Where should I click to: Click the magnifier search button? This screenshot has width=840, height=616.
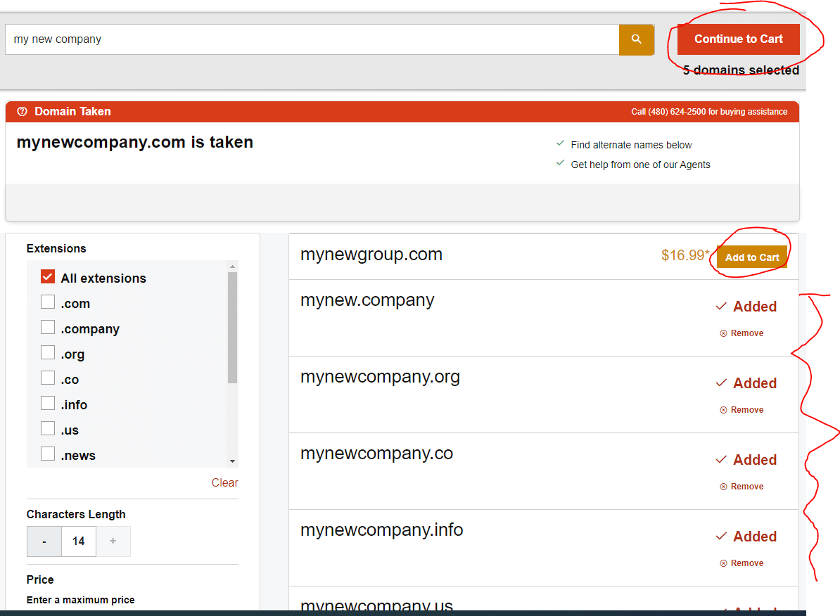click(636, 39)
